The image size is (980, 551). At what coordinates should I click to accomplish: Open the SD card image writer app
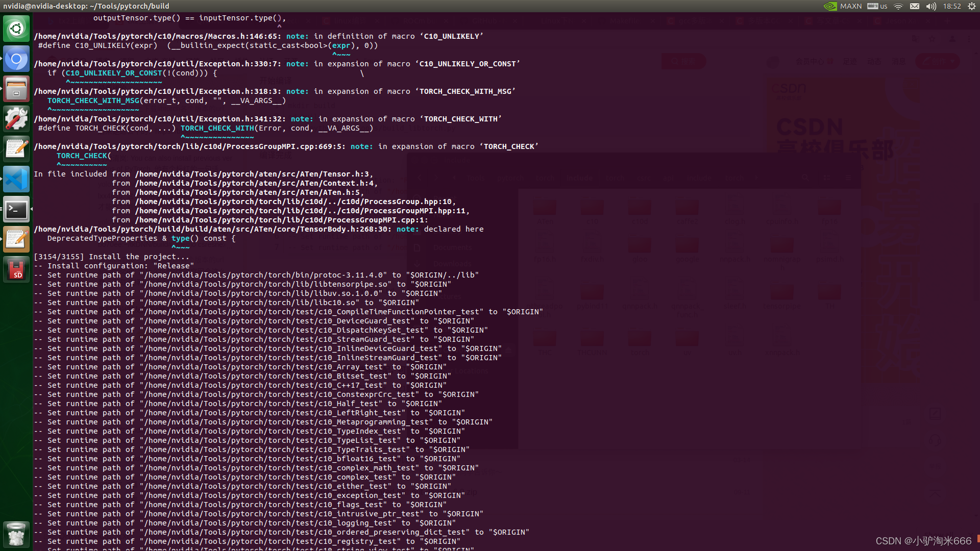16,269
